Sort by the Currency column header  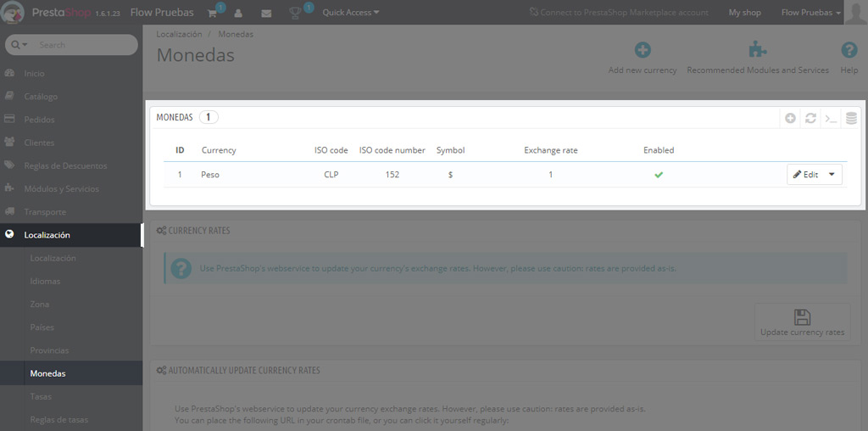click(x=219, y=150)
